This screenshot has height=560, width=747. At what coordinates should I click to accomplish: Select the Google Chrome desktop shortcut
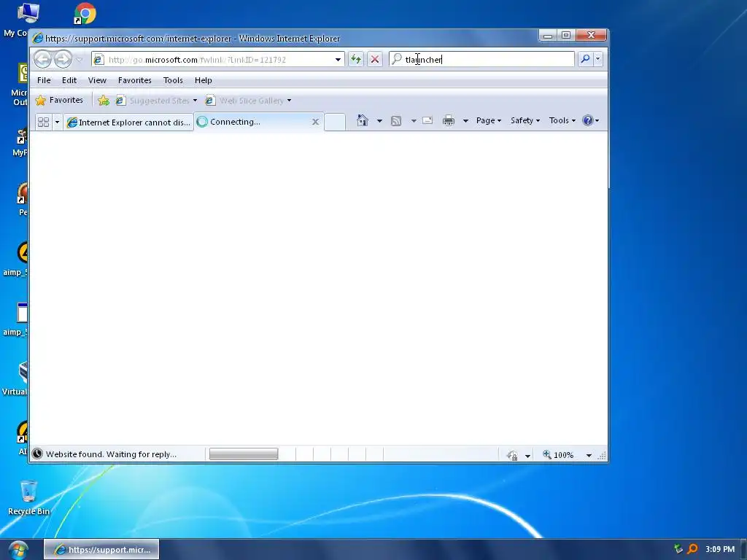[x=85, y=14]
